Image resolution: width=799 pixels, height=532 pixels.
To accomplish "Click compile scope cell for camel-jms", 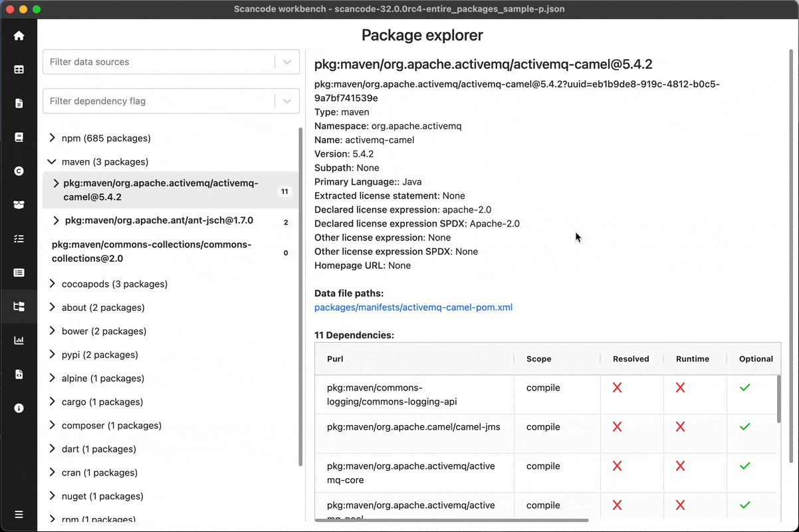I will (x=557, y=434).
